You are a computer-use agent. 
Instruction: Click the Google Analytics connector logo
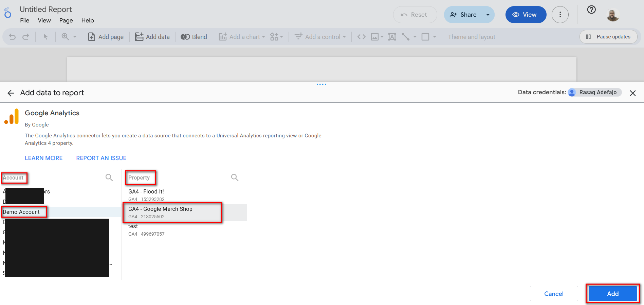[x=12, y=117]
